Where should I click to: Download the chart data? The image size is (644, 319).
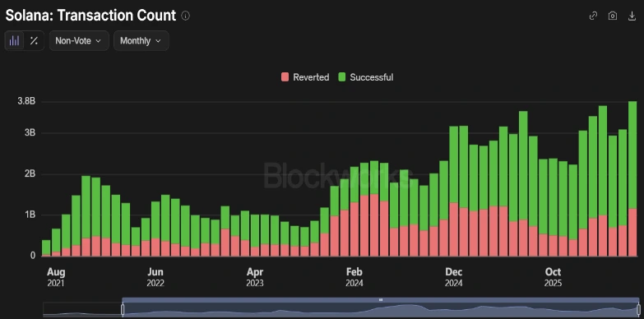[x=632, y=16]
